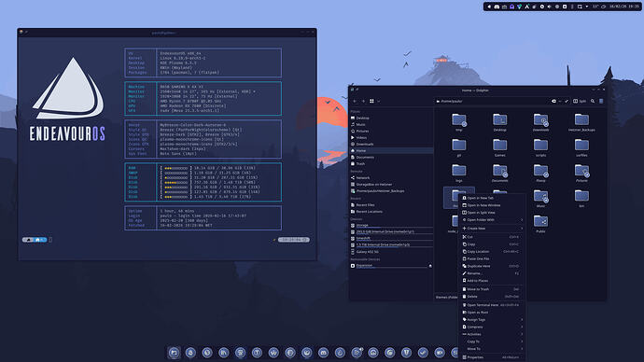The height and width of the screenshot is (362, 644).
Task: Choose Duplicate Here from context menu
Action: [492, 266]
